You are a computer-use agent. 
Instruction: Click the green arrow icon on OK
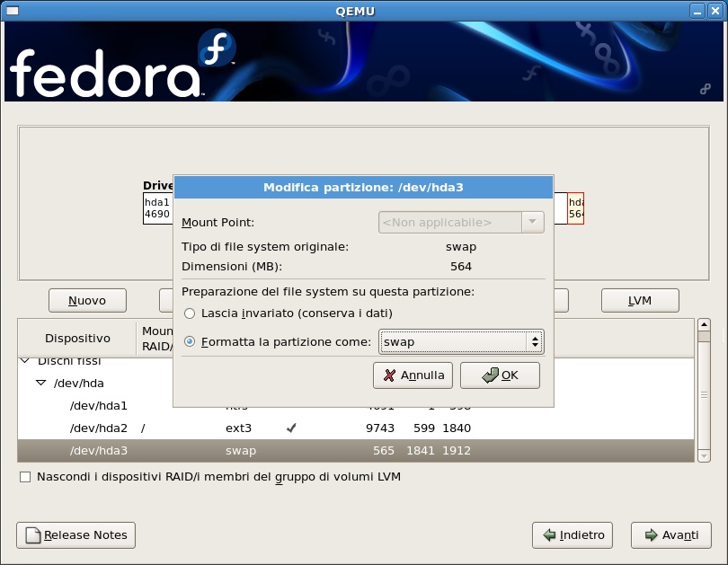[491, 375]
